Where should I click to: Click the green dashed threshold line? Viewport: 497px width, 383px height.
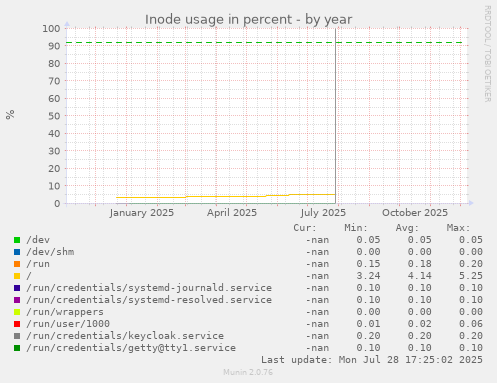pos(264,43)
